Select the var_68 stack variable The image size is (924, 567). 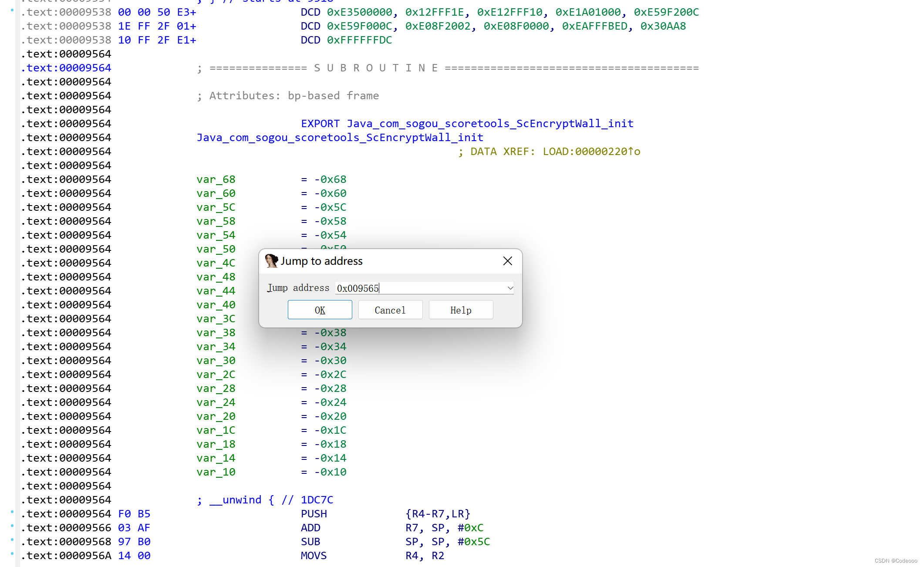tap(216, 179)
